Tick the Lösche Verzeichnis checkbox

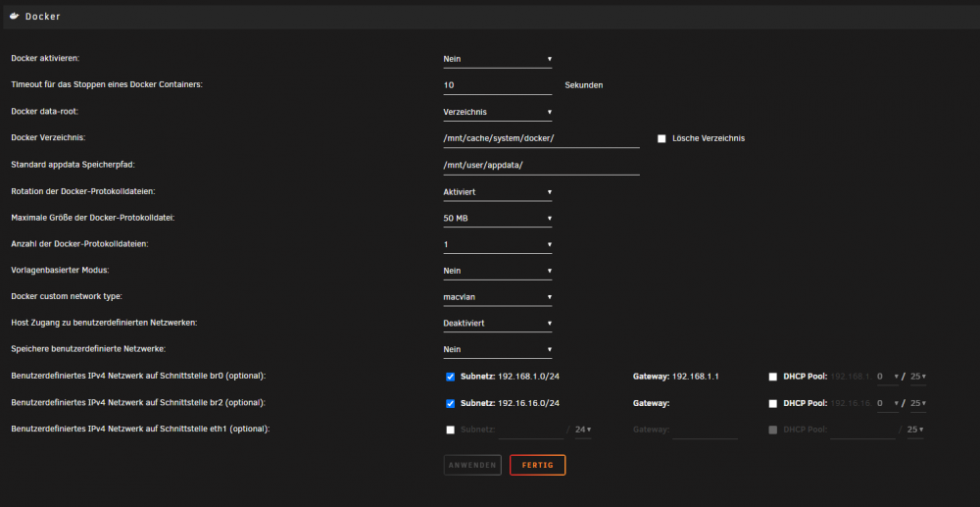pos(661,139)
